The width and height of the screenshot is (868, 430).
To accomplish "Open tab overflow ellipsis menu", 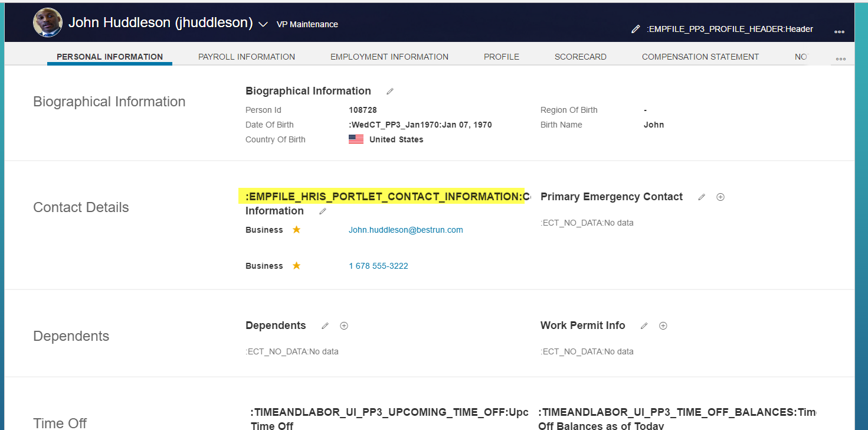I will 841,58.
